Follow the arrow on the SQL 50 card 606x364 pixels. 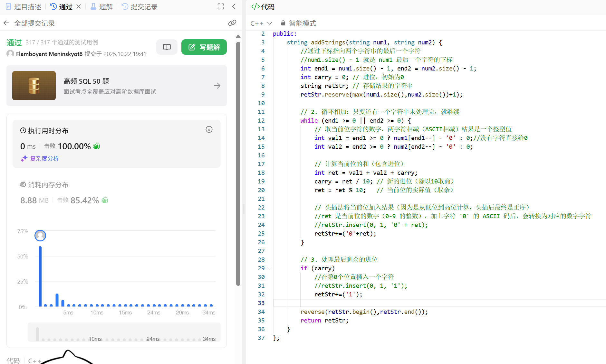[x=217, y=86]
